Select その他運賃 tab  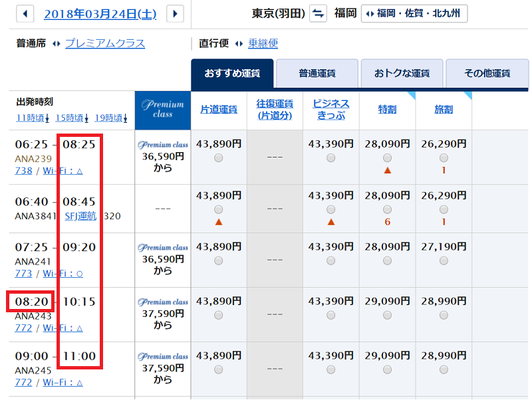coord(487,73)
